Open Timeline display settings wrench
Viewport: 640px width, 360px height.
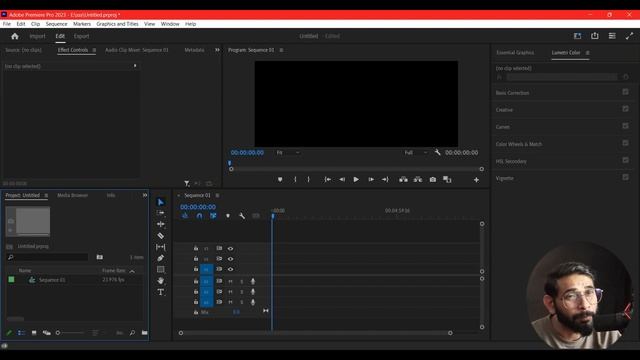pyautogui.click(x=242, y=216)
